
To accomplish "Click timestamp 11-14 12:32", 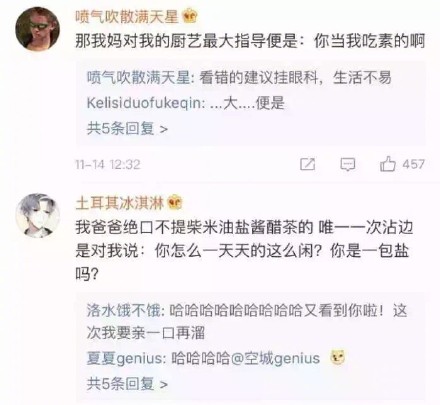I will pyautogui.click(x=108, y=165).
